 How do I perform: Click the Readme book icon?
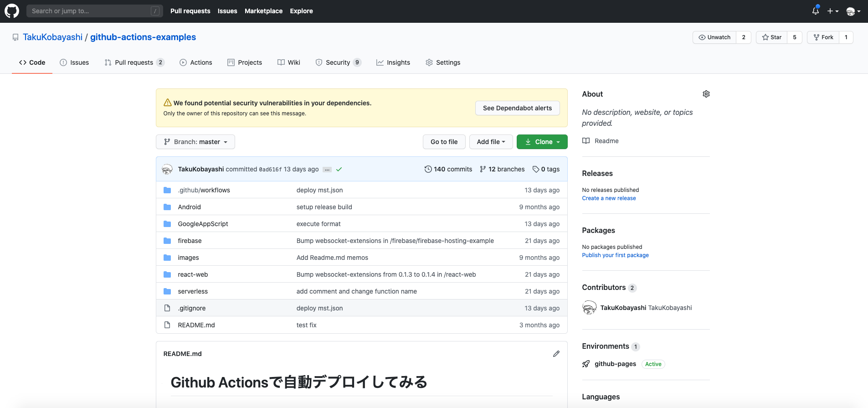(x=586, y=141)
